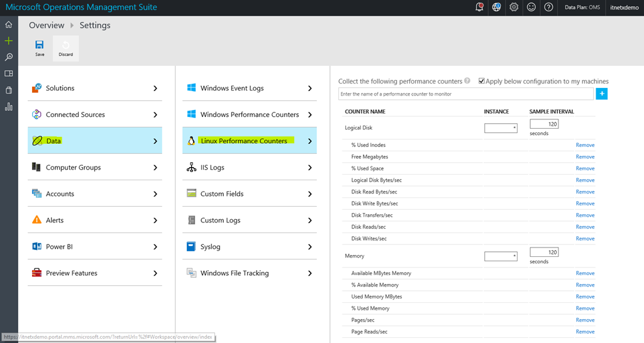The height and width of the screenshot is (343, 644).
Task: Remove the % Used Inodes counter
Action: coord(585,145)
